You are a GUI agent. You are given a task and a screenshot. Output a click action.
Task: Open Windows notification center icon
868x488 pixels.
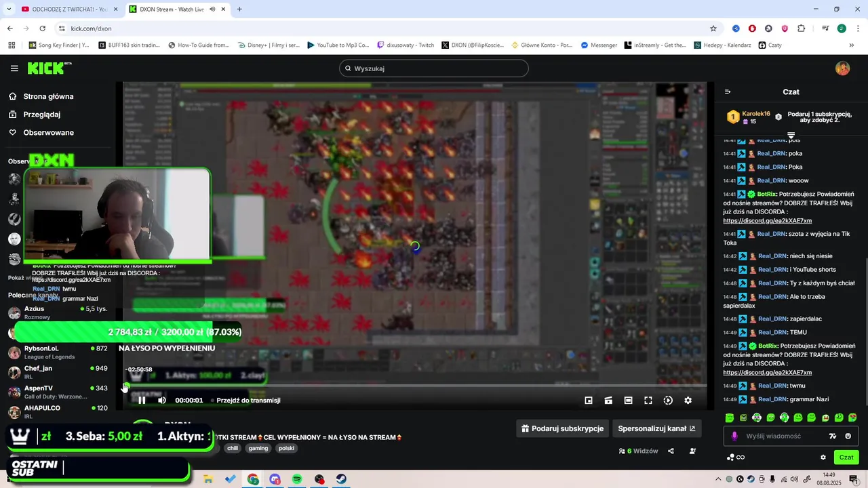coord(854,479)
